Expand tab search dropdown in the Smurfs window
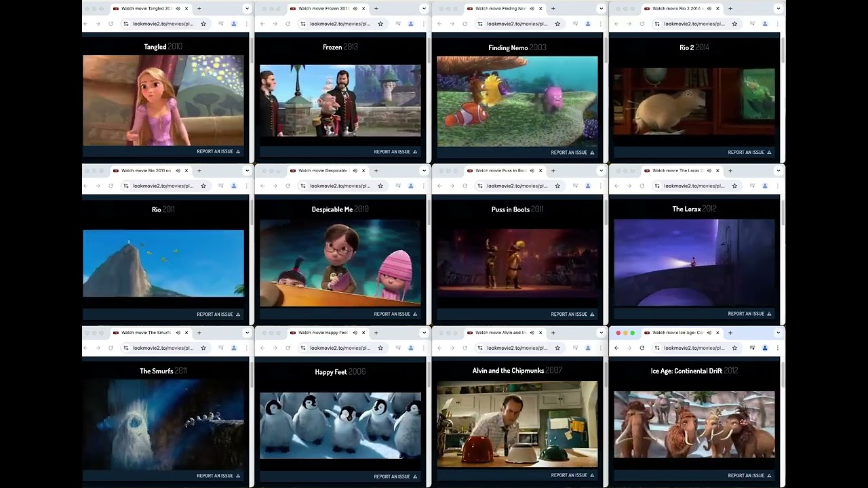The width and height of the screenshot is (868, 488). tap(247, 333)
